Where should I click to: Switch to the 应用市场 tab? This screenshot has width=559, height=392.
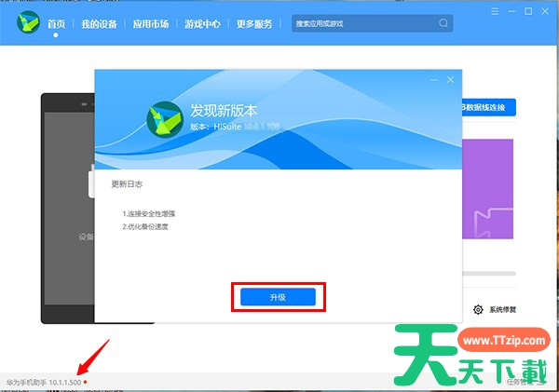point(151,24)
